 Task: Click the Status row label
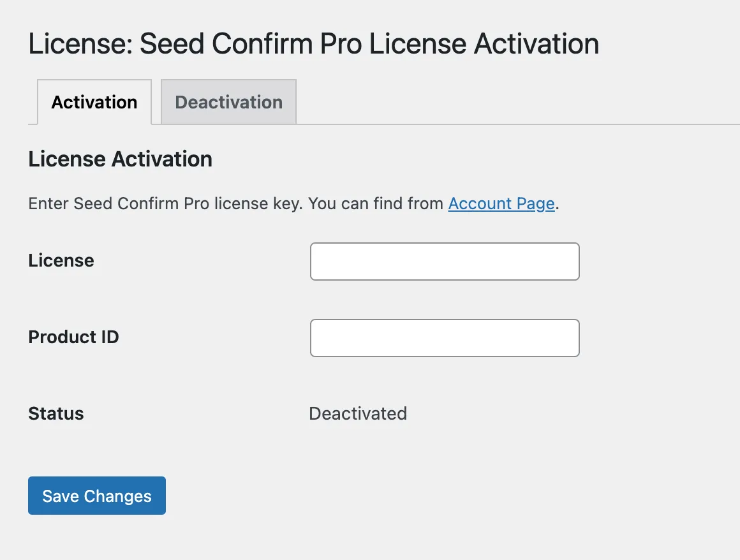pyautogui.click(x=56, y=413)
